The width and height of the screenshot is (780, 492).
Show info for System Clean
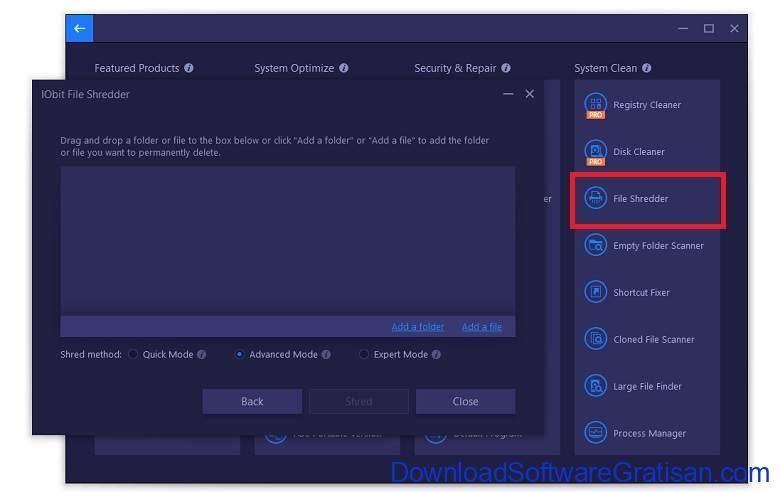point(646,68)
